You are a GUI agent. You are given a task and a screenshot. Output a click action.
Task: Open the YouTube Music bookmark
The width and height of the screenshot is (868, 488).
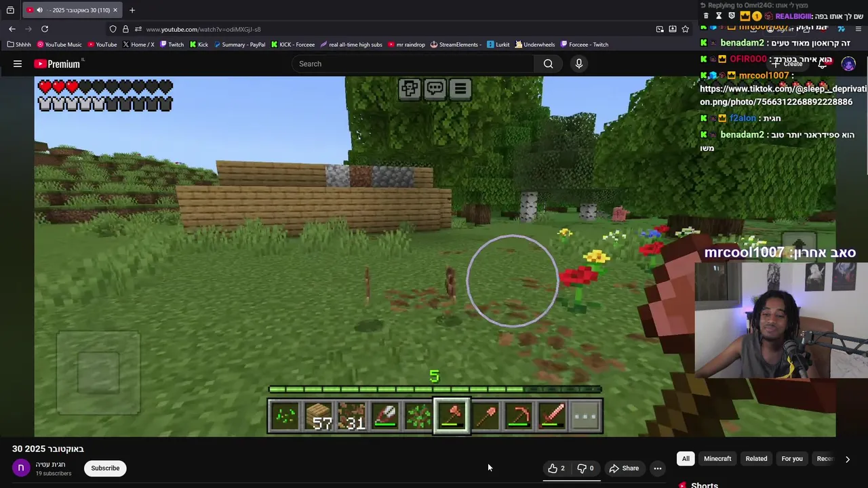[x=60, y=45]
